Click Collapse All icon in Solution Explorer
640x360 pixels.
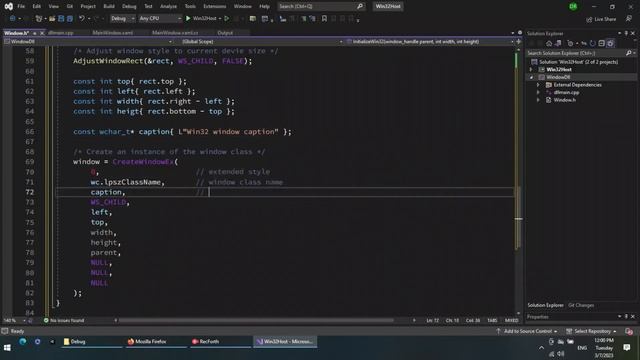(x=601, y=43)
